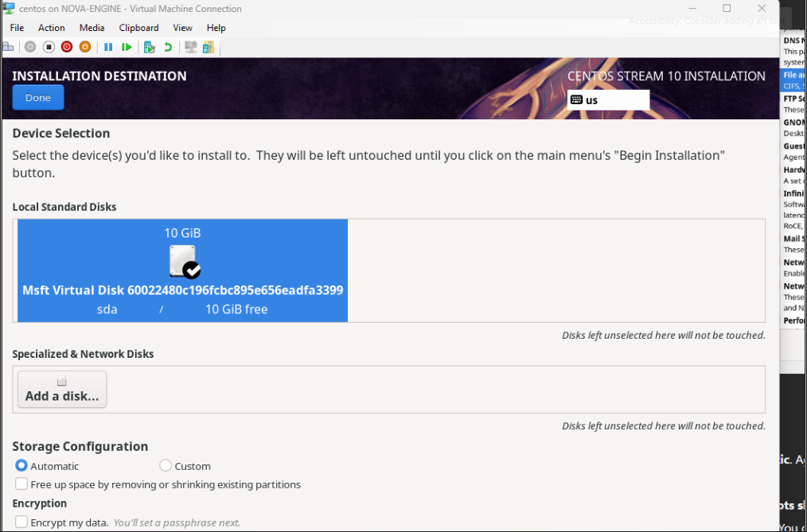Click the Turn Off (black square) icon
This screenshot has width=807, height=532.
point(49,47)
